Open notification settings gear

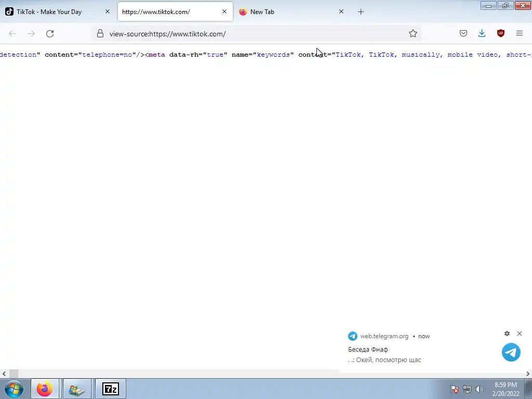507,334
